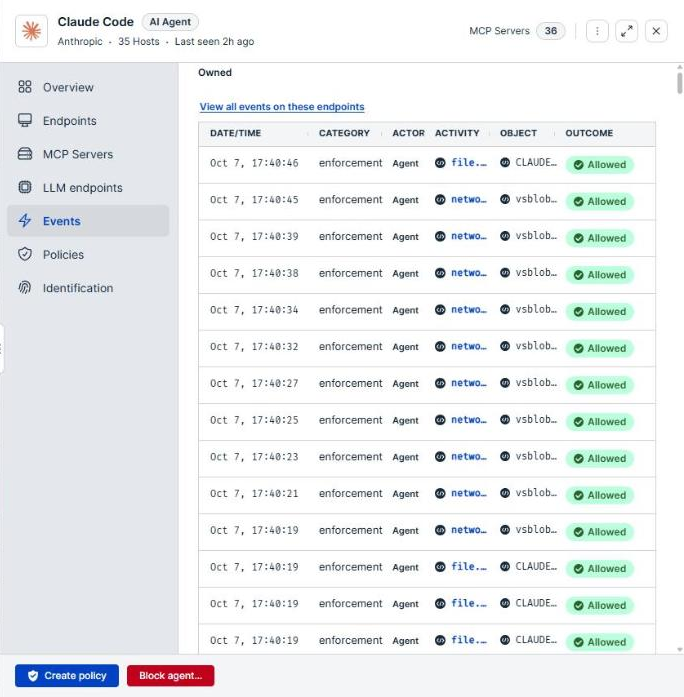Go to the Endpoints section
This screenshot has width=684, height=697.
pos(88,121)
